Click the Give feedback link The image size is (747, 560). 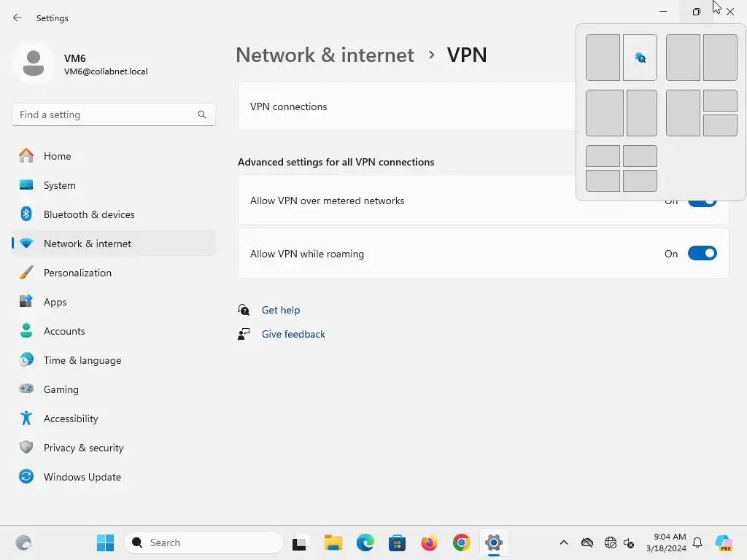pyautogui.click(x=293, y=334)
